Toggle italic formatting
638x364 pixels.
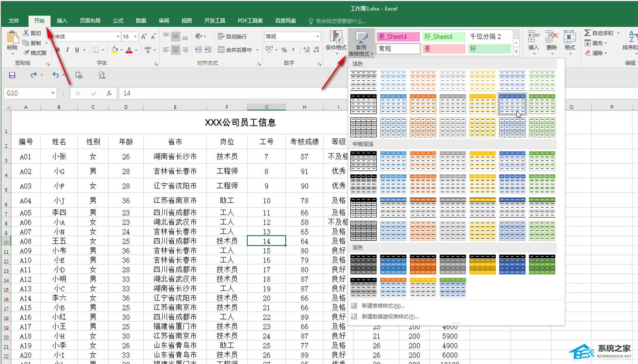coord(67,50)
